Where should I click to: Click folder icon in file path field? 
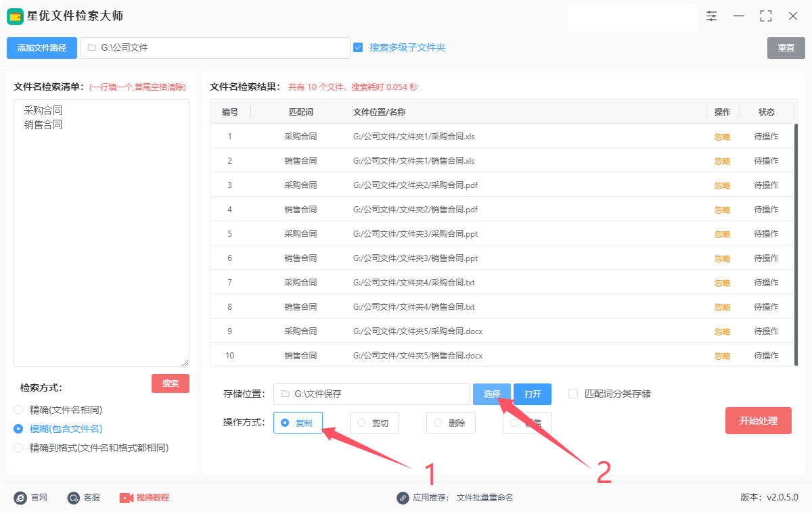coord(91,48)
